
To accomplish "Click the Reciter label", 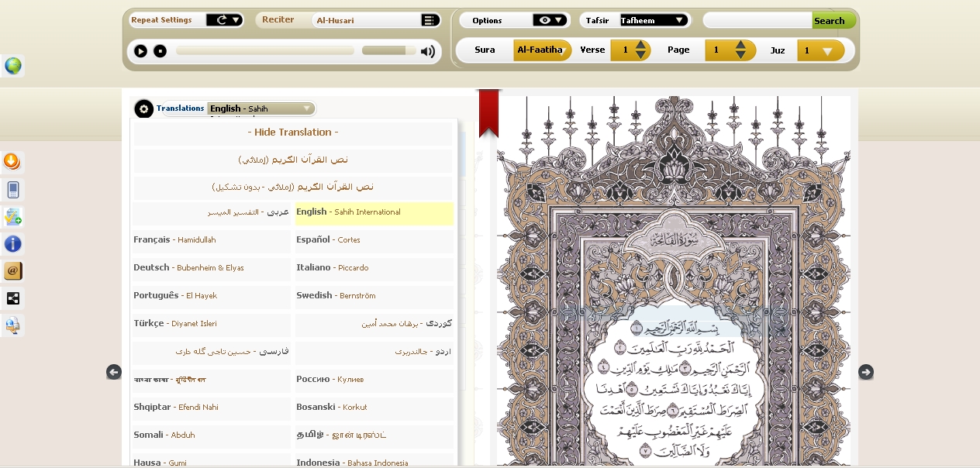I will pos(278,20).
